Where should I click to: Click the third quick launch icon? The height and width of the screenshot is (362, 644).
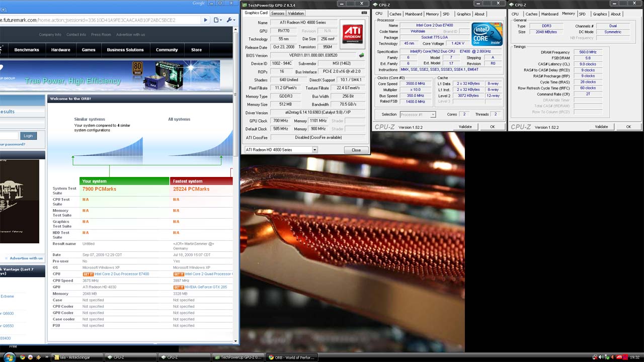pos(38,357)
